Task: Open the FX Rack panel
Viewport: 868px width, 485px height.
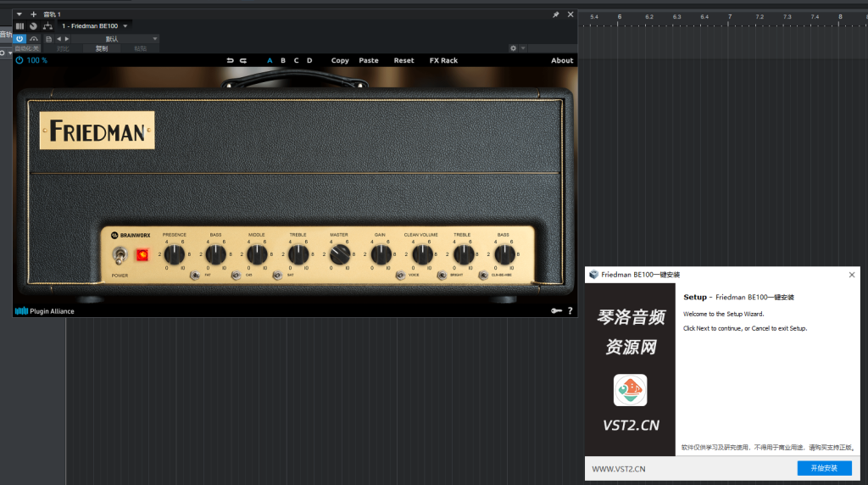Action: 443,60
